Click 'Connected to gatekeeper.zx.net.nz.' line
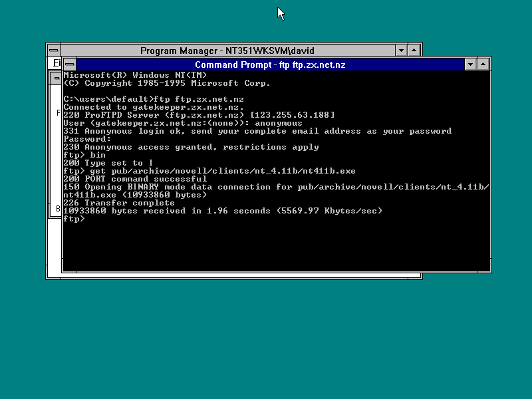Image resolution: width=532 pixels, height=399 pixels. [154, 107]
